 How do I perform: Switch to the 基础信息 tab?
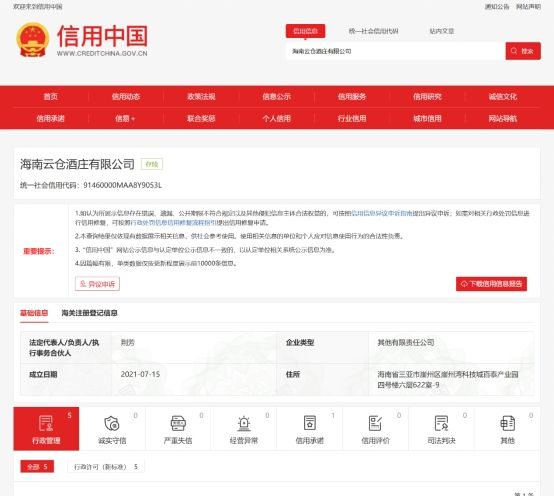[x=34, y=313]
